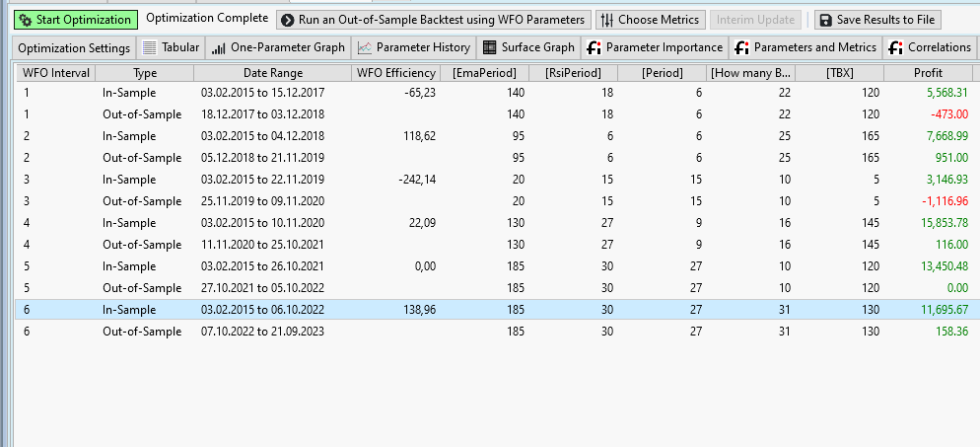Click the Surface Graph tab icon

[x=490, y=47]
